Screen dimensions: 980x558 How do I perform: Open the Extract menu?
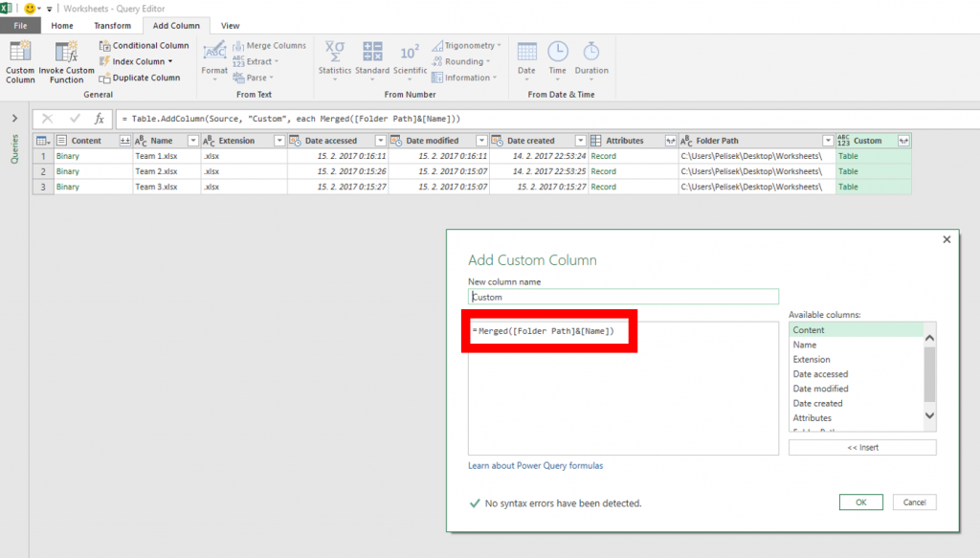(256, 61)
